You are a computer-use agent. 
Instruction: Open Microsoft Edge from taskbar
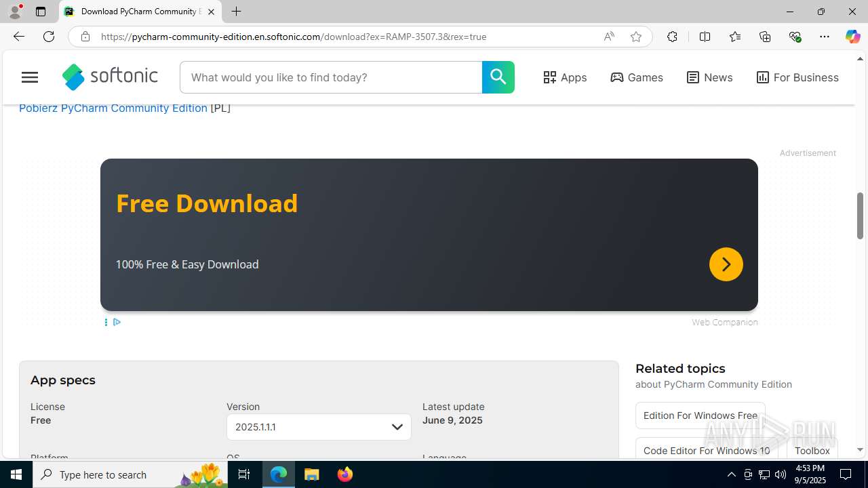(x=279, y=474)
